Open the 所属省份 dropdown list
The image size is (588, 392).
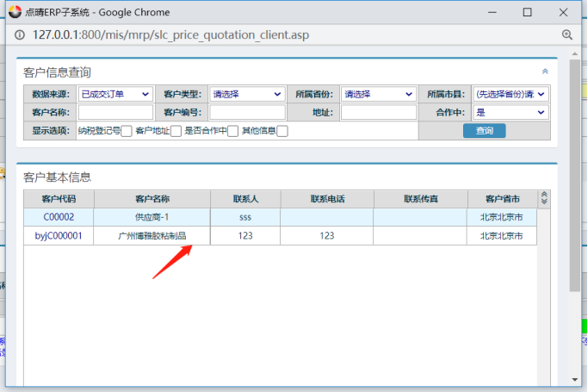click(378, 94)
